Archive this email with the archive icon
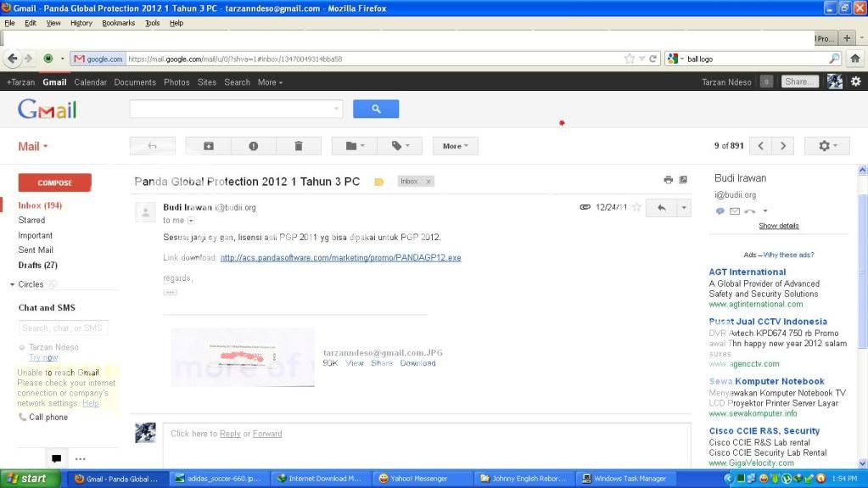The width and height of the screenshot is (868, 488). point(208,146)
